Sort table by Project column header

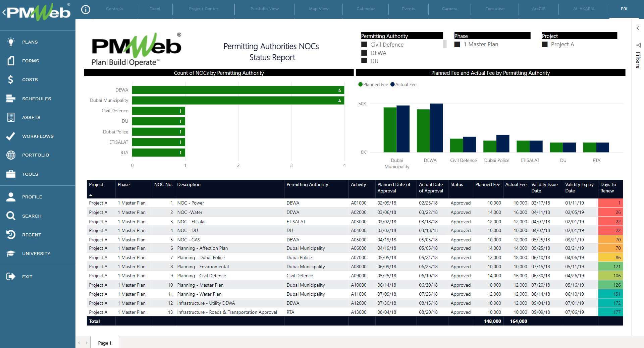click(x=96, y=185)
